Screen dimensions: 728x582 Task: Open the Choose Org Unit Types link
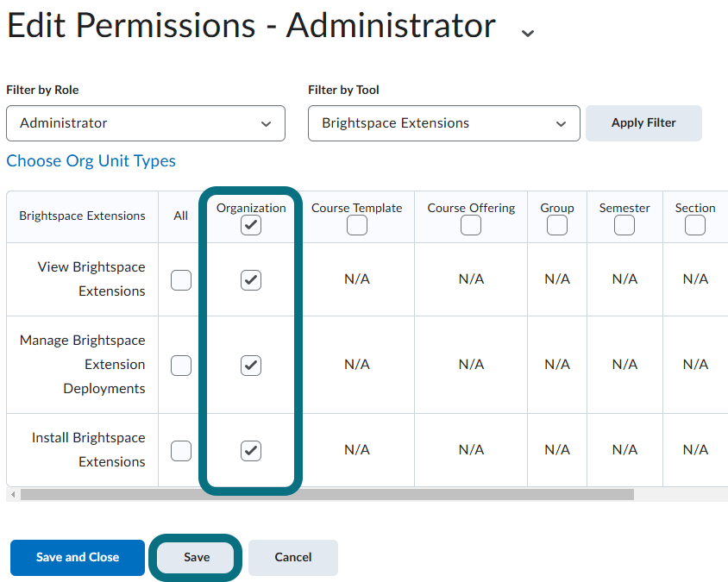91,160
